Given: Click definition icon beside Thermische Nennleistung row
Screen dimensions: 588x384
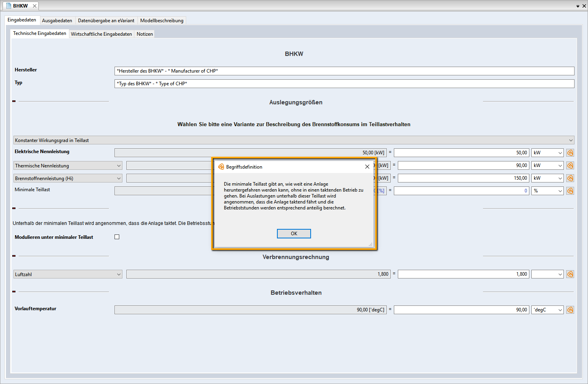Looking at the screenshot, I should pyautogui.click(x=570, y=165).
